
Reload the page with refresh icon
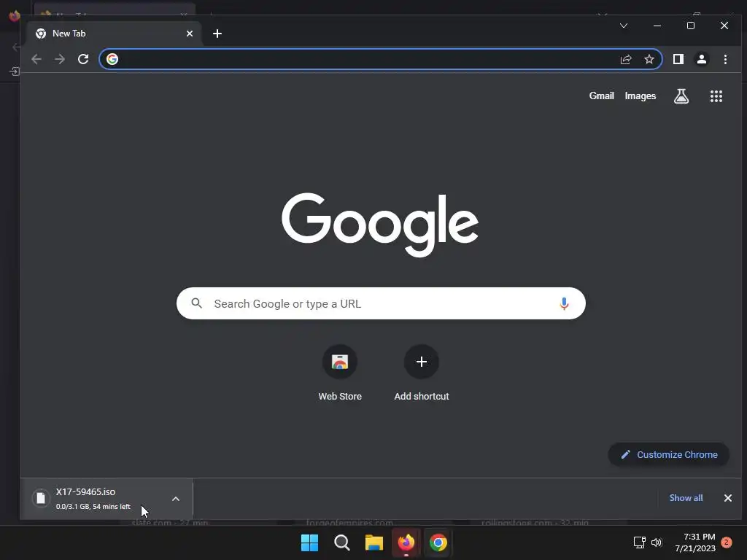point(83,59)
